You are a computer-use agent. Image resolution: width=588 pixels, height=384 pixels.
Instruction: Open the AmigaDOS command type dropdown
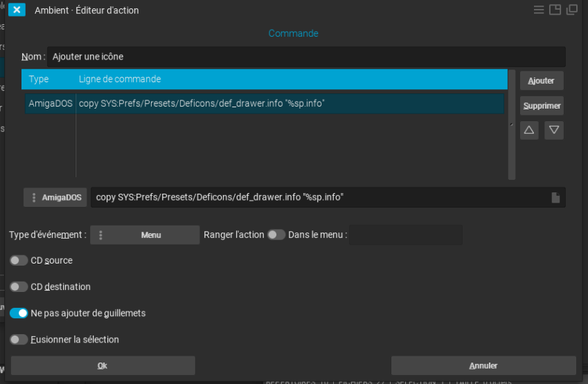pos(55,198)
